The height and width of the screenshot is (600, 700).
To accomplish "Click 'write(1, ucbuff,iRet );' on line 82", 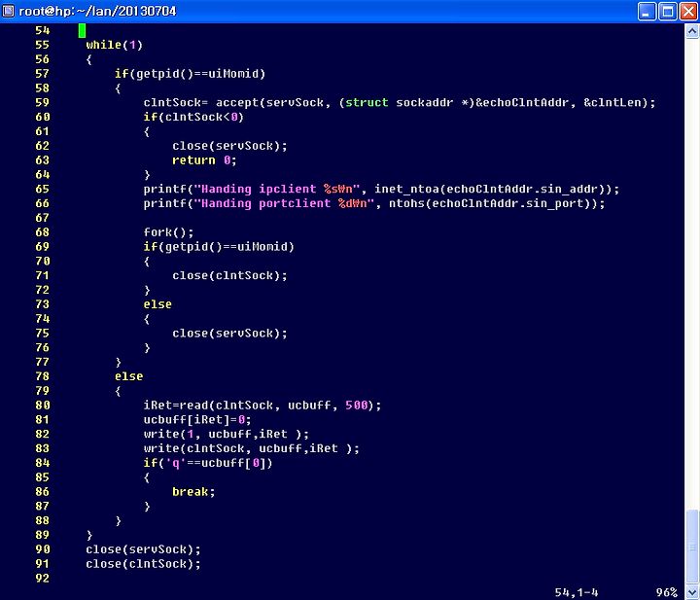I will (227, 434).
